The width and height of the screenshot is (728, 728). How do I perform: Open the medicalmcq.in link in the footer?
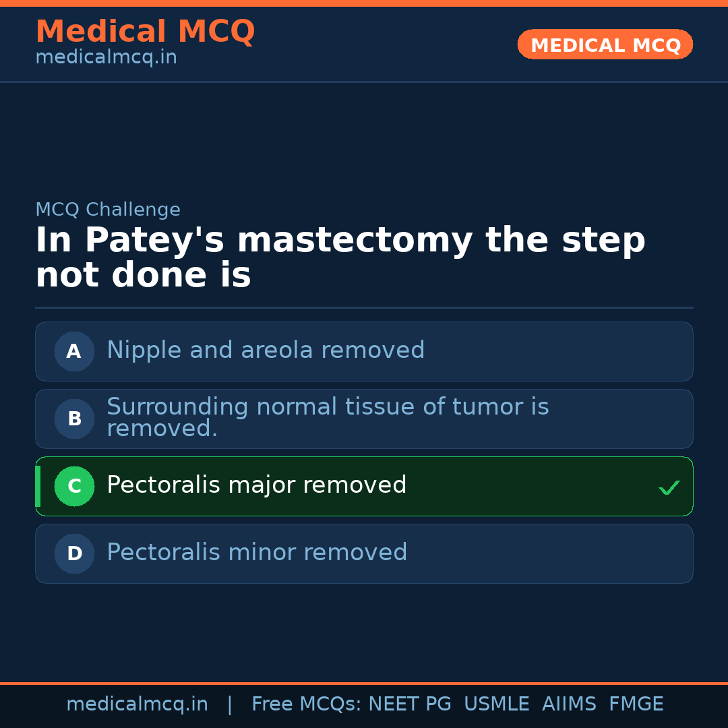137,704
